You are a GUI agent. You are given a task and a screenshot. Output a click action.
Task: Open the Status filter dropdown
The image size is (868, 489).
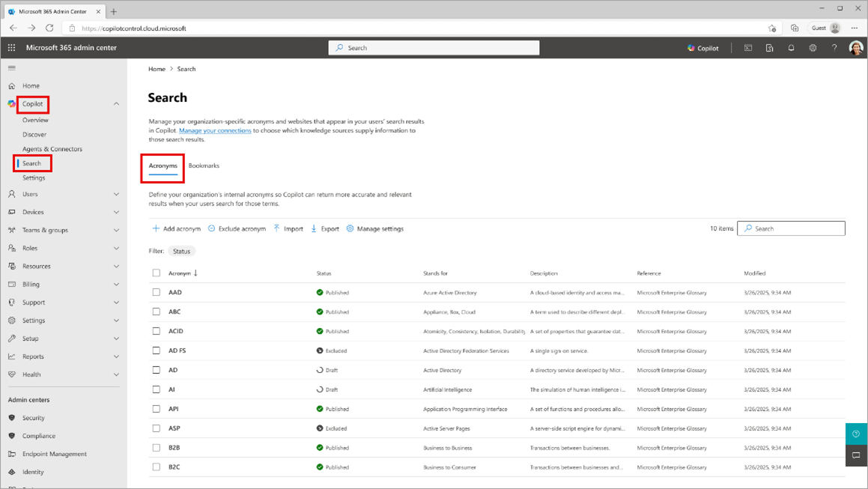[181, 252]
